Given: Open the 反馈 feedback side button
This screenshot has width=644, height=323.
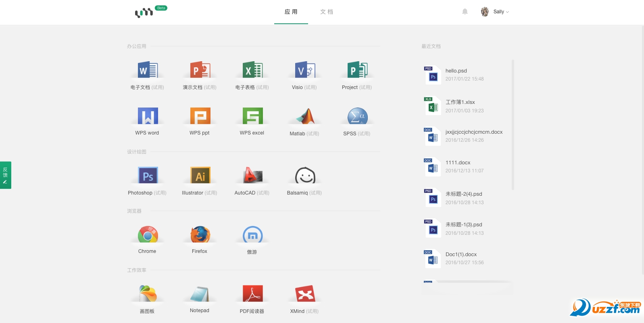Looking at the screenshot, I should pos(6,175).
